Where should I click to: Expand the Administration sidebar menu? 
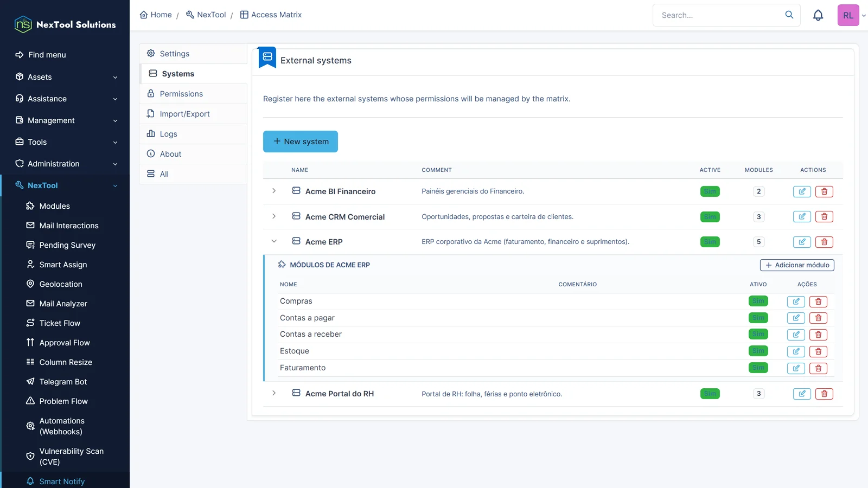click(66, 164)
